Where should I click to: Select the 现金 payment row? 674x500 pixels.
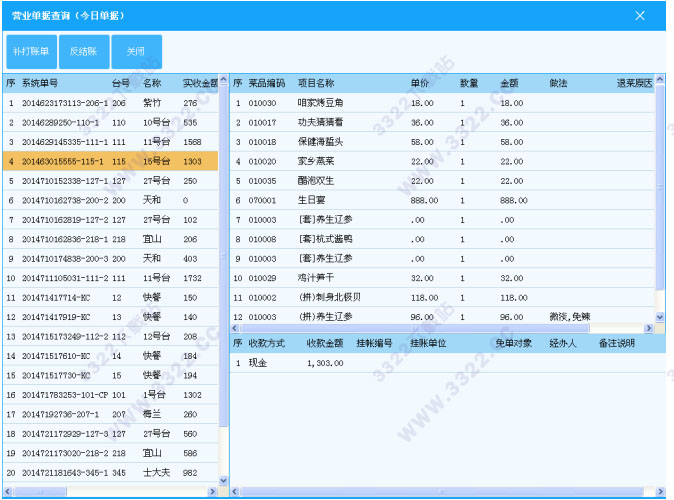tap(448, 363)
